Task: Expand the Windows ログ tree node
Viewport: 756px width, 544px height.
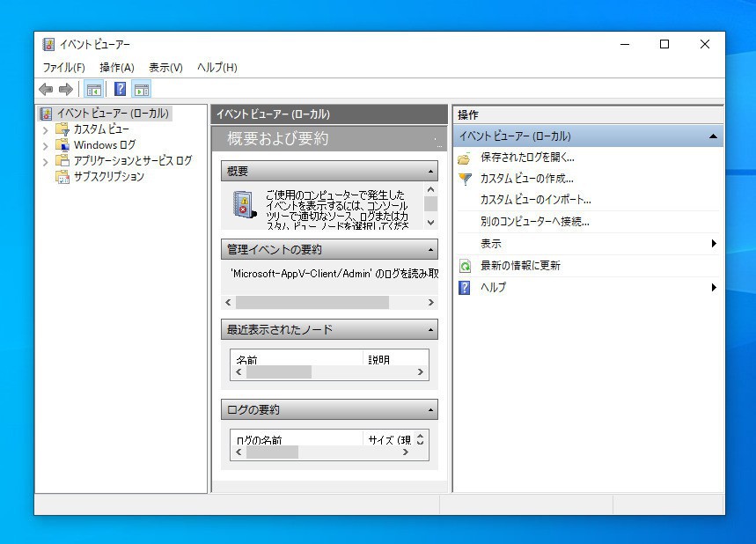Action: pyautogui.click(x=46, y=145)
